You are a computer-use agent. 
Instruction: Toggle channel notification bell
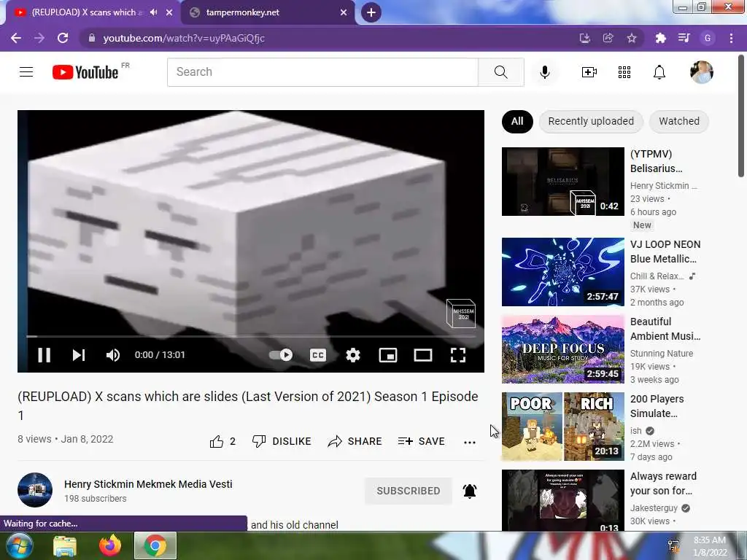[470, 491]
